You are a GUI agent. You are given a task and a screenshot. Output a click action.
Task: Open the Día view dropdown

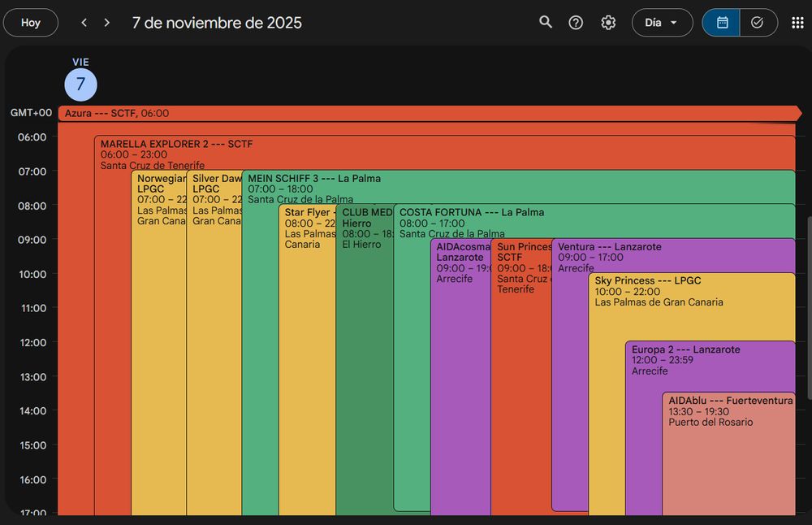(662, 22)
